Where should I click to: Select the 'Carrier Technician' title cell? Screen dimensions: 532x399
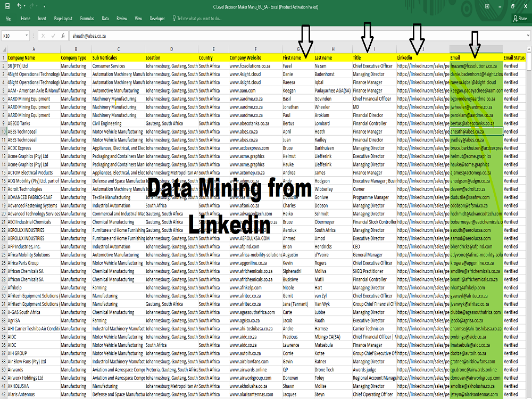coord(374,328)
